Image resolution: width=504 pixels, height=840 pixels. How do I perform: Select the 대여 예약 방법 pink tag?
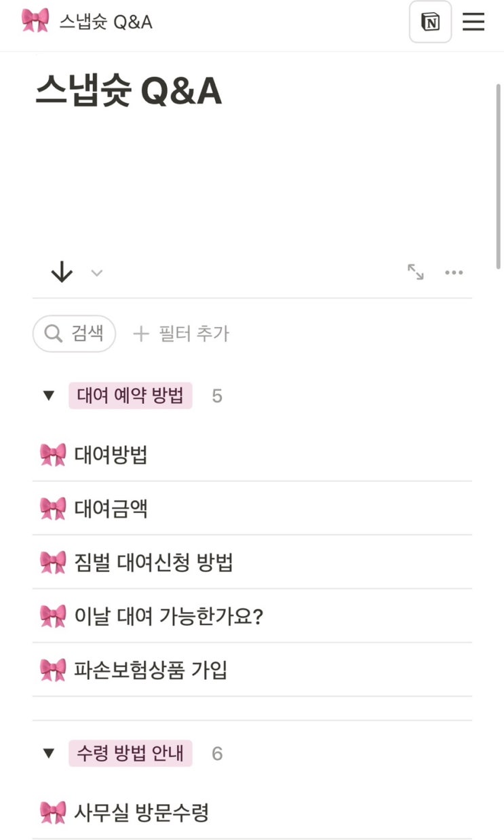pyautogui.click(x=130, y=396)
